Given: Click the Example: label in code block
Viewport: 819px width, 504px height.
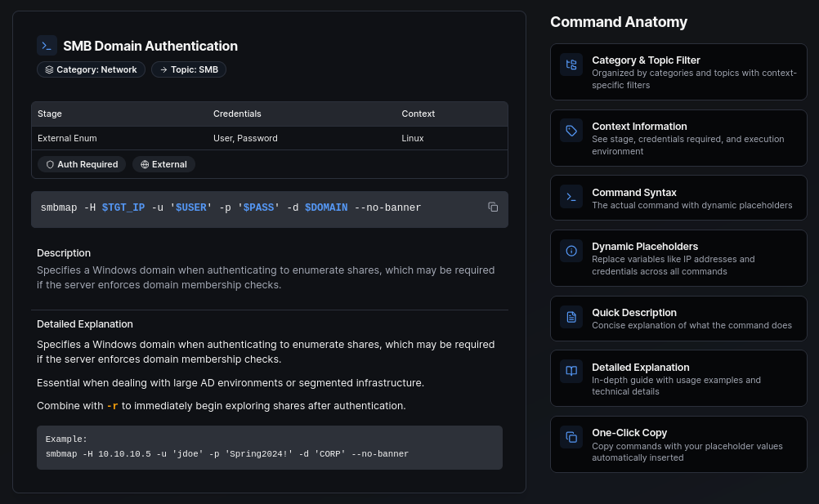Looking at the screenshot, I should 66,439.
